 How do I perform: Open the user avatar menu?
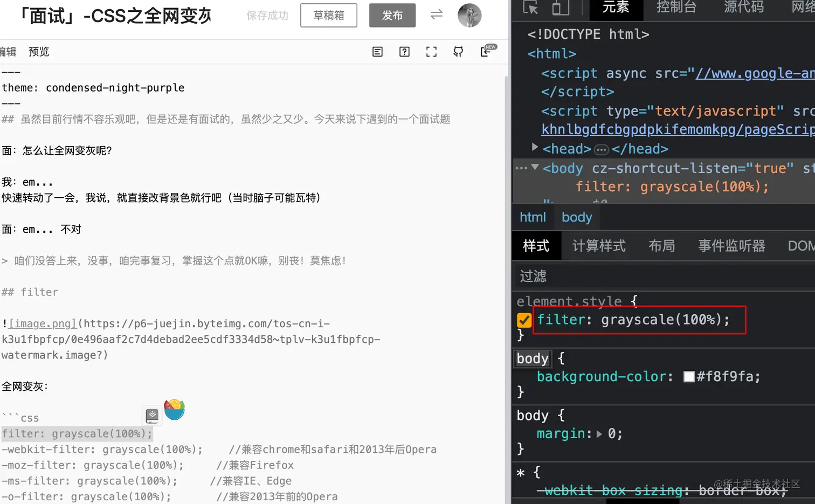(x=469, y=15)
